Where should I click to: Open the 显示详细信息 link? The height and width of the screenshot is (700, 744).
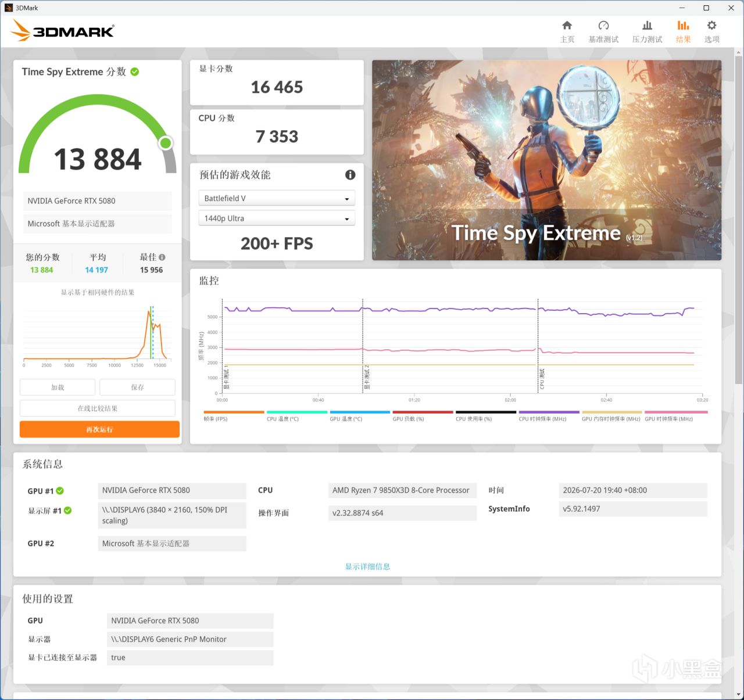pyautogui.click(x=367, y=566)
